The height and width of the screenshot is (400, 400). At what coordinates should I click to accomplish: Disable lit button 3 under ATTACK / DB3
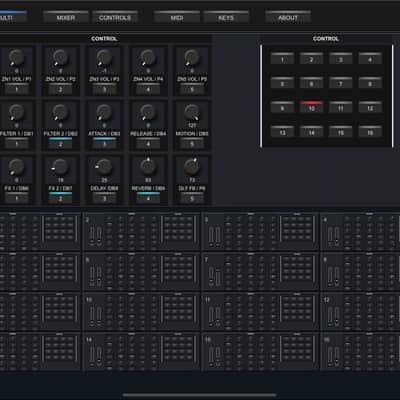pyautogui.click(x=104, y=144)
